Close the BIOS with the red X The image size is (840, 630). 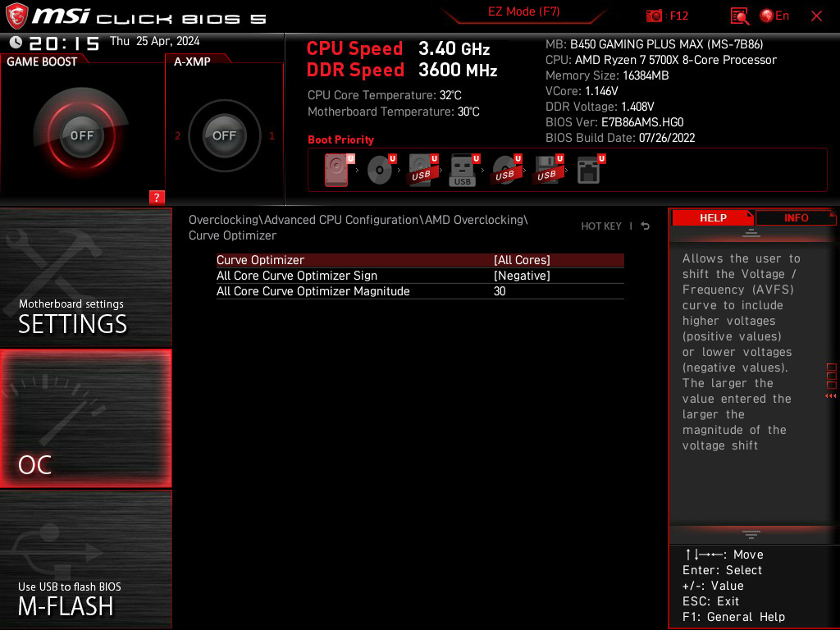pyautogui.click(x=816, y=16)
